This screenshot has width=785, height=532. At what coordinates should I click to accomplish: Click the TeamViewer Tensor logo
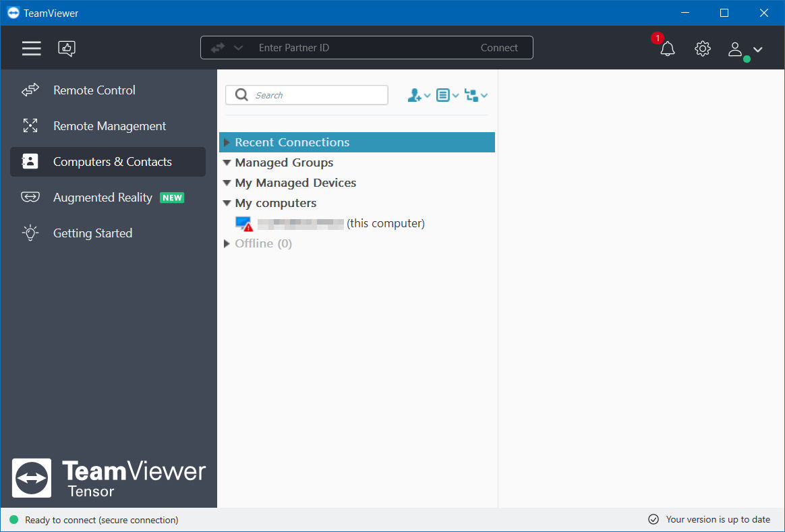pyautogui.click(x=109, y=478)
